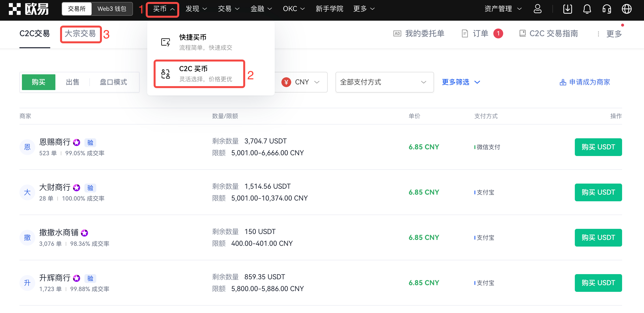Buy USDT from 升辉商行
Viewport: 644px width, 313px height.
coord(598,283)
